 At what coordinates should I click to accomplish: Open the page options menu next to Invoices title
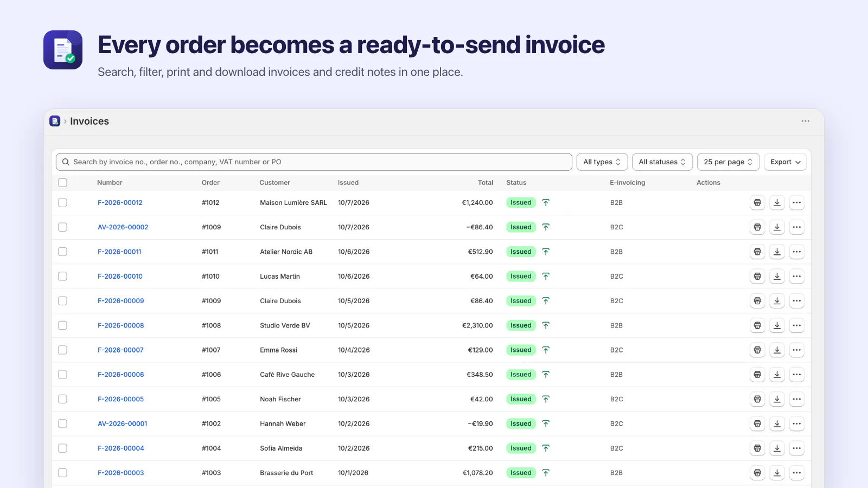coord(806,121)
